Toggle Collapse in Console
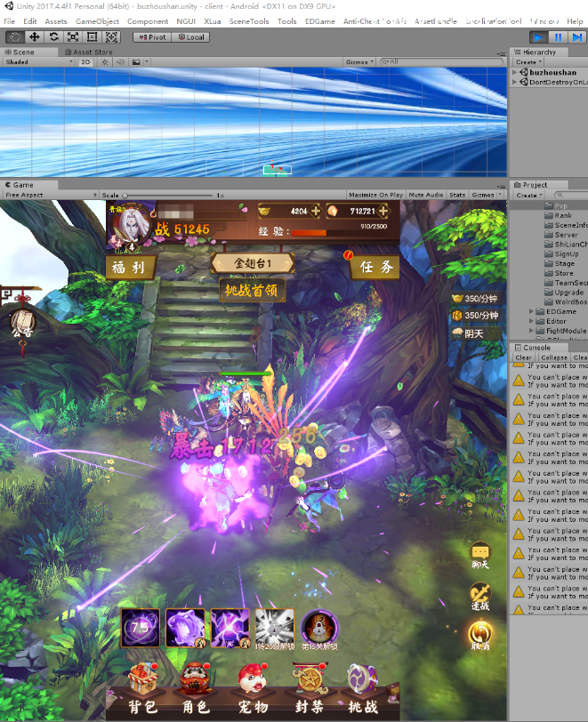This screenshot has width=588, height=722. [554, 357]
